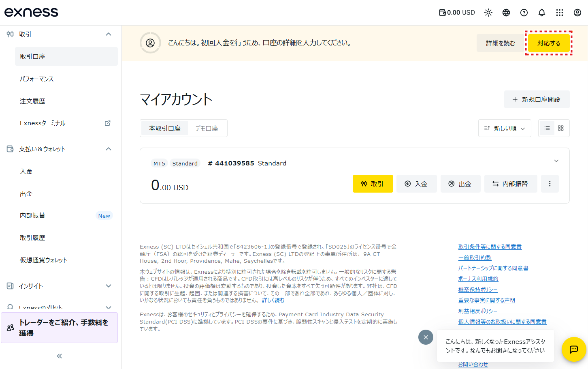
Task: Open 内部振替 in sidebar
Action: coord(66,215)
